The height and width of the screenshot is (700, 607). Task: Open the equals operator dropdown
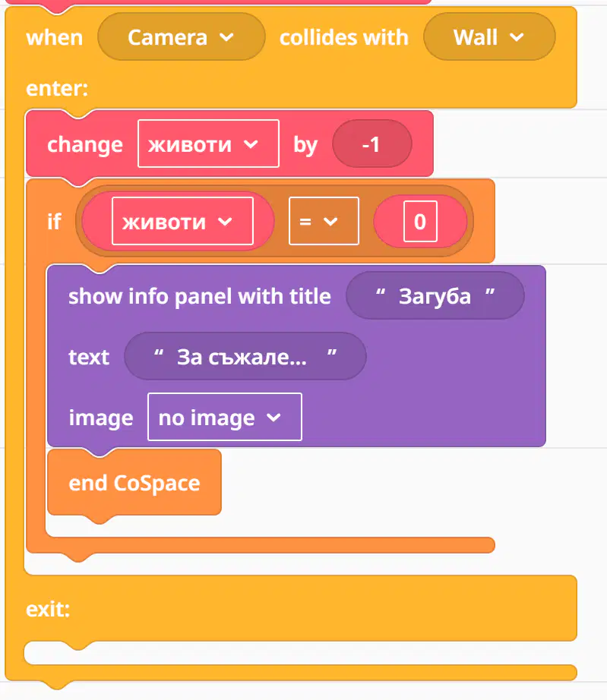[324, 221]
